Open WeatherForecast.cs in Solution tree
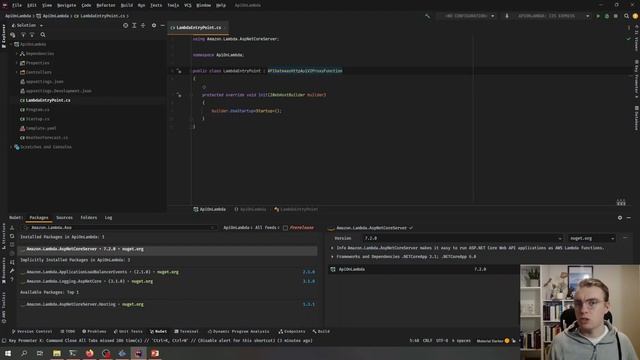 [x=47, y=138]
